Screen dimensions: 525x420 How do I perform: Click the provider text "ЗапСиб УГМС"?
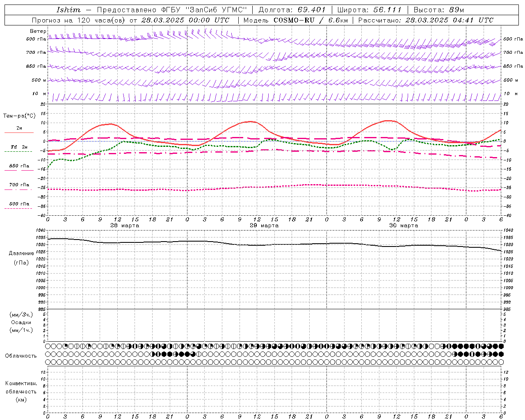click(x=216, y=10)
